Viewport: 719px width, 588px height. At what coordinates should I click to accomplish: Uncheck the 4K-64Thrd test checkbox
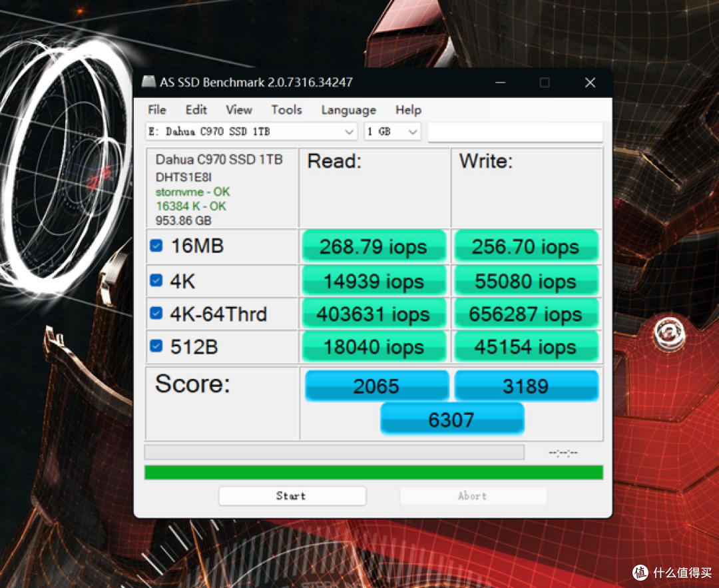pos(156,313)
